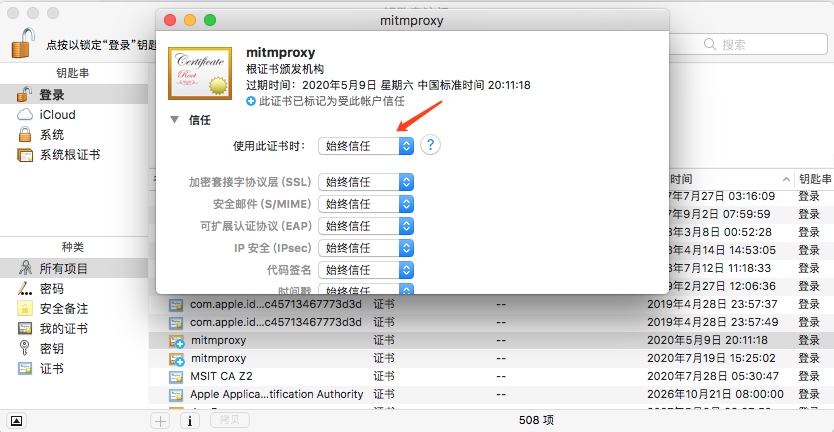Click certificate icon of mitmproxy 2020年7月19日 row
The height and width of the screenshot is (432, 834).
(x=176, y=359)
